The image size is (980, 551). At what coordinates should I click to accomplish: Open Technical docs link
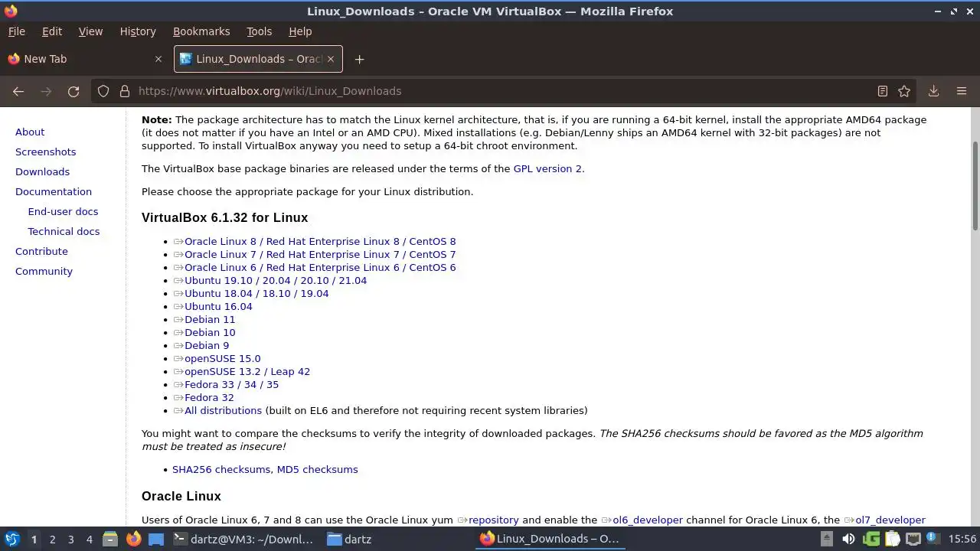tap(64, 231)
